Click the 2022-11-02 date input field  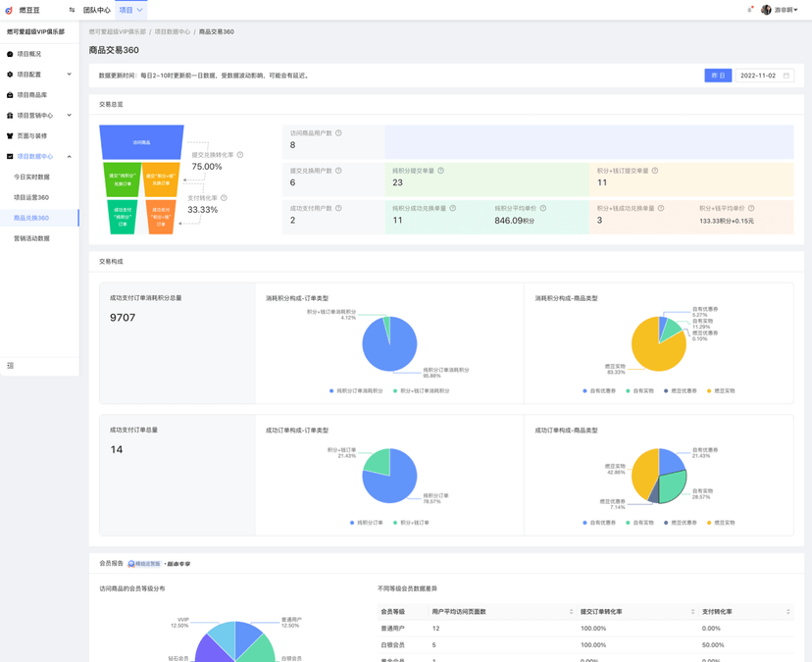(764, 76)
